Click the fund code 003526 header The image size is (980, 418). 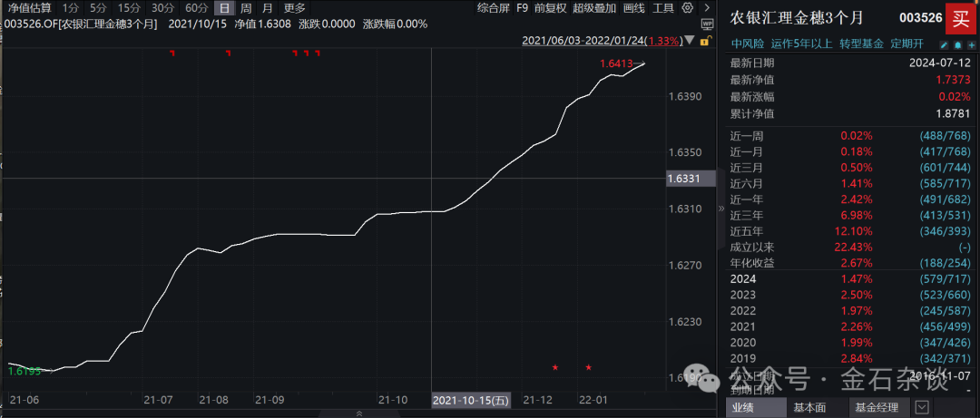point(921,18)
